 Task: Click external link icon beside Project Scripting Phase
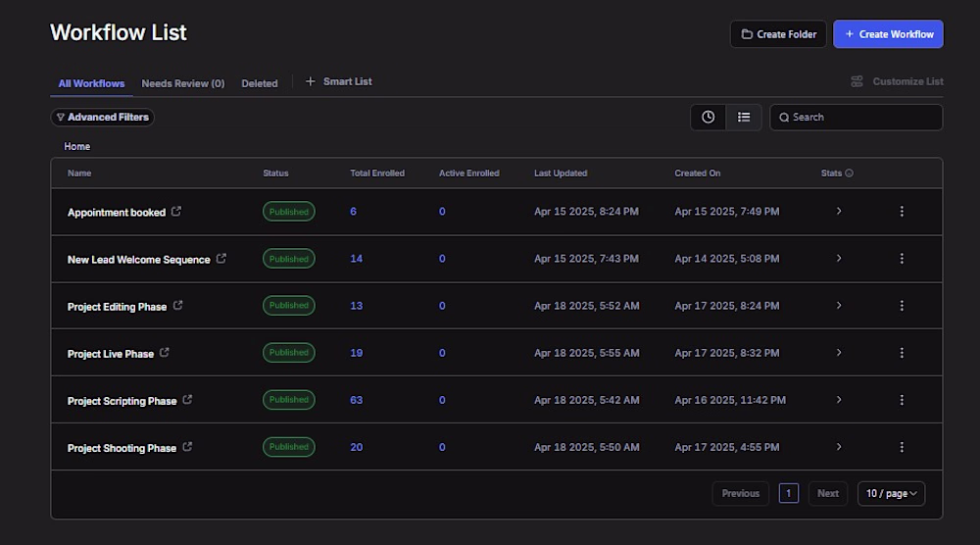(187, 400)
